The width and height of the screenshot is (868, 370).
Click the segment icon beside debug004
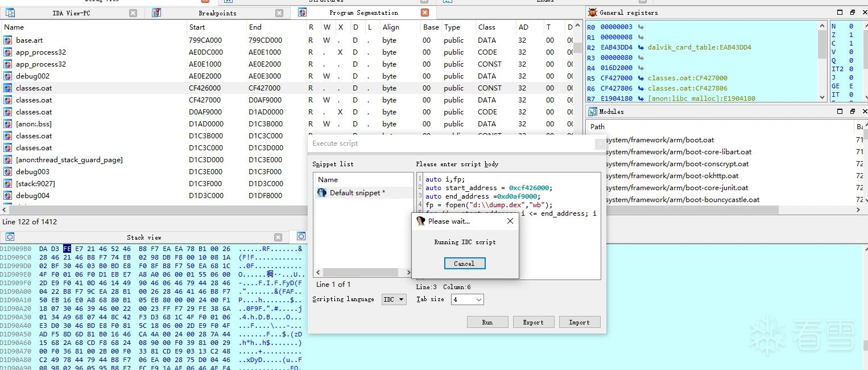(8, 196)
